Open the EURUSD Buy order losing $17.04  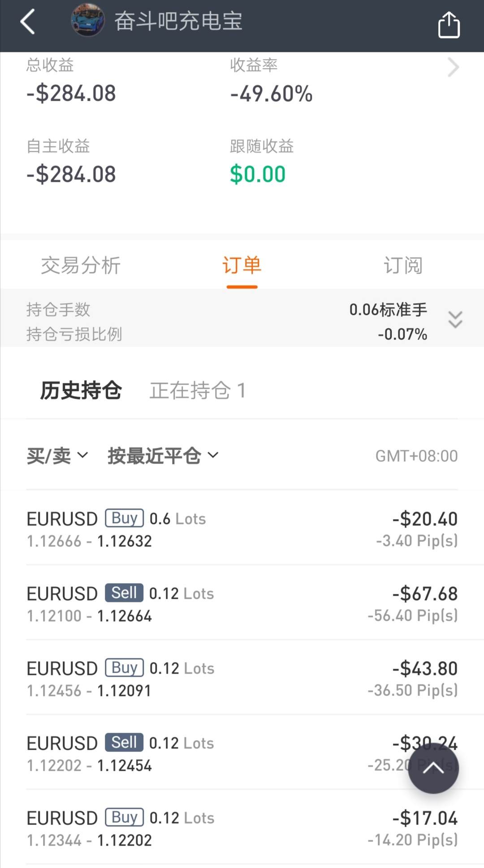pyautogui.click(x=242, y=828)
